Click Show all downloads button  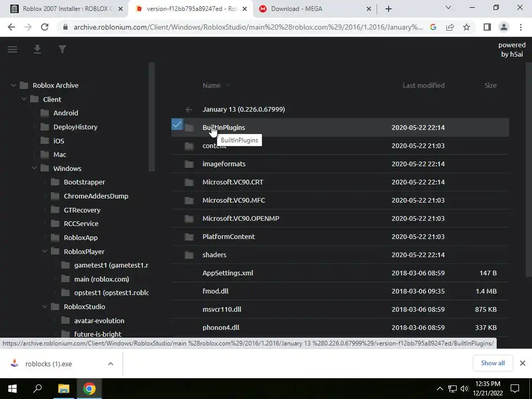click(493, 363)
